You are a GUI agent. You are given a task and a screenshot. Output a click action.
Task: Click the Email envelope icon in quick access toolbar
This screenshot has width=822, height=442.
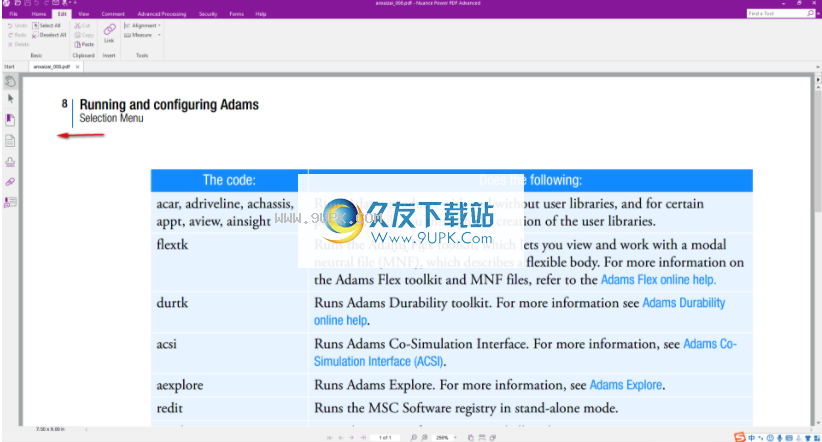(56, 3)
